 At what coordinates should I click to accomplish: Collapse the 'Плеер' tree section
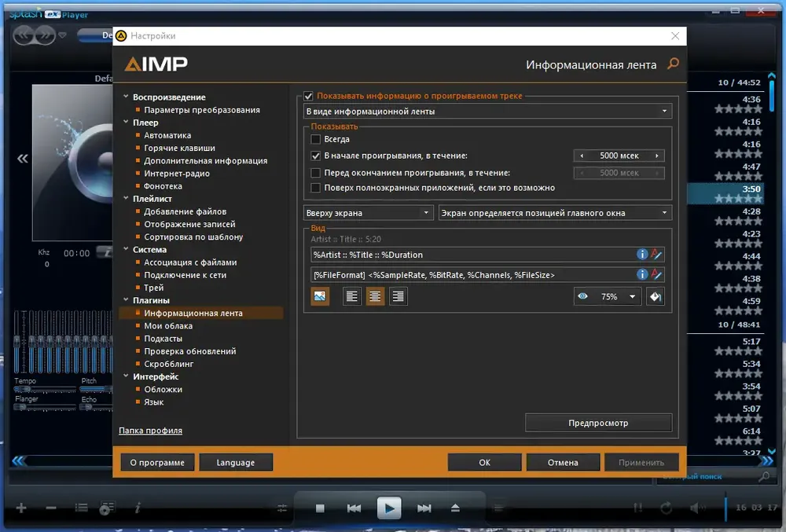pyautogui.click(x=126, y=122)
